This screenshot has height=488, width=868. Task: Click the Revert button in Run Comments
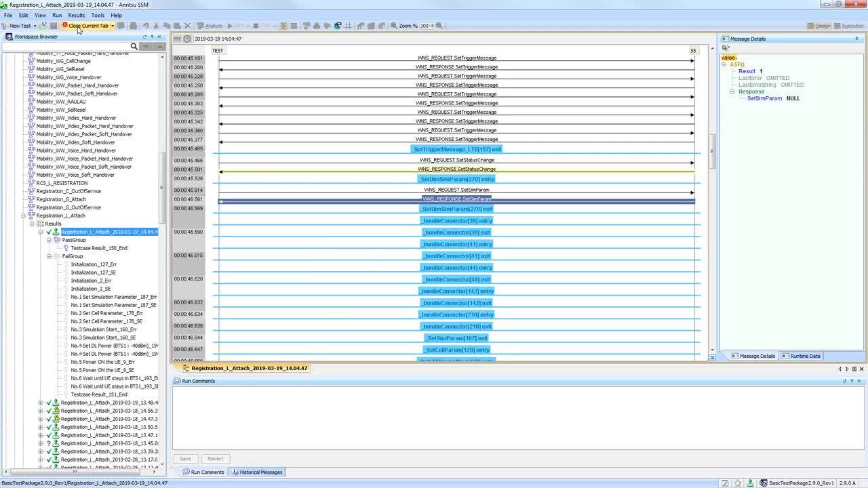(216, 459)
